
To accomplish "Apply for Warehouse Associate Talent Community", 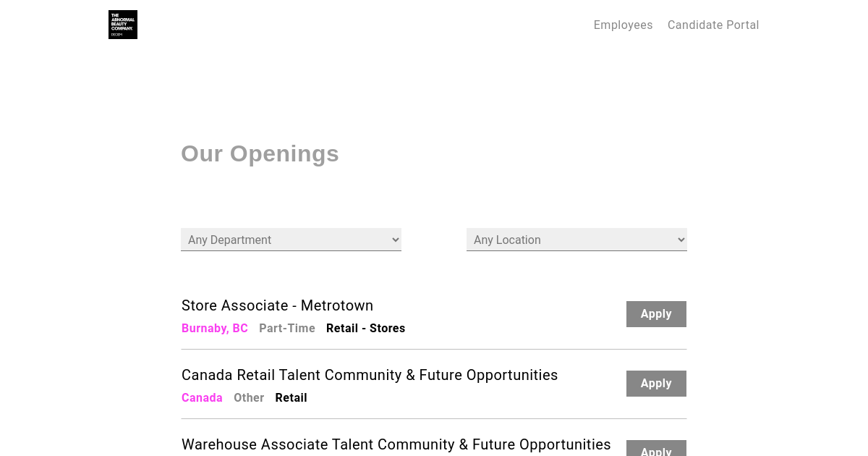I will point(656,449).
